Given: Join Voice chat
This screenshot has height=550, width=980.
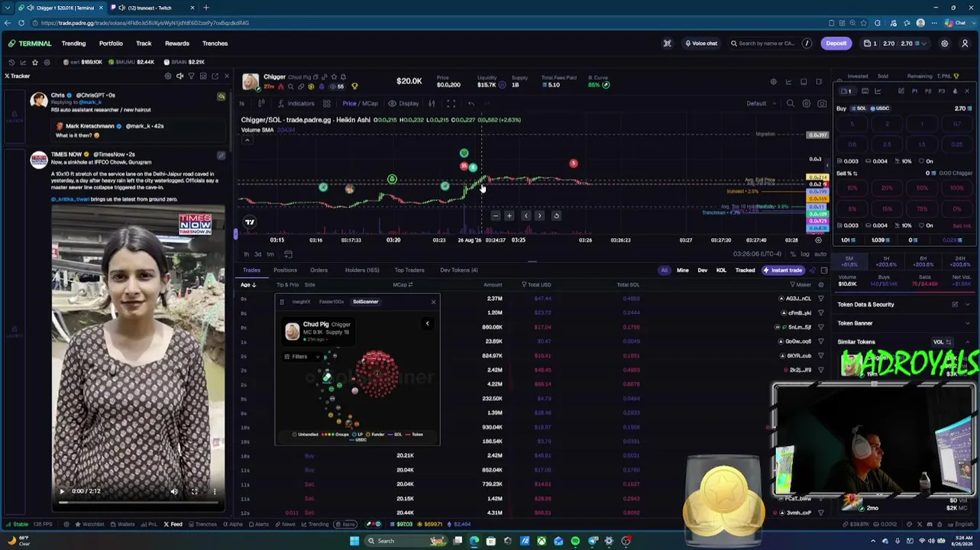Looking at the screenshot, I should coord(701,44).
